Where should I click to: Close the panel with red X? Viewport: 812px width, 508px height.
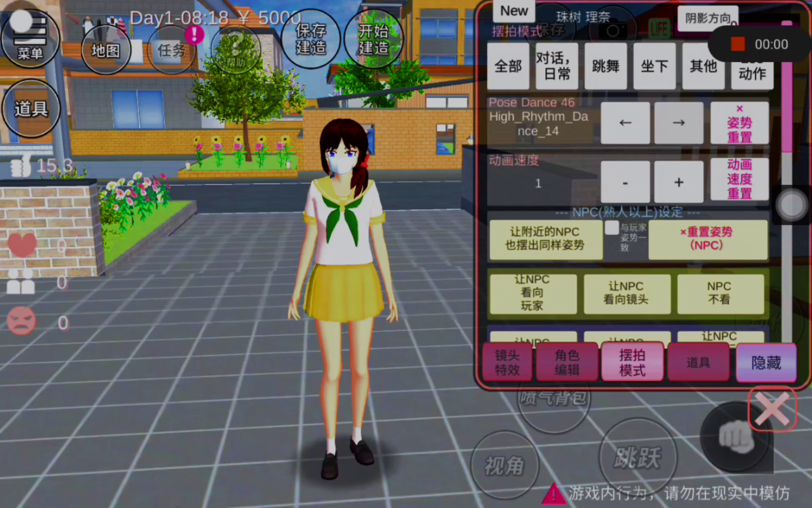click(x=772, y=409)
